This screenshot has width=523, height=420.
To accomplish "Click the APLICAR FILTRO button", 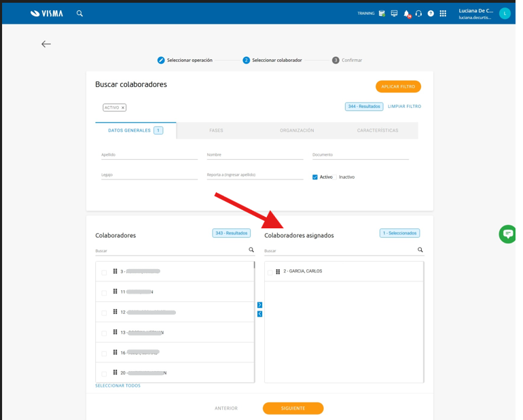I will pyautogui.click(x=398, y=86).
